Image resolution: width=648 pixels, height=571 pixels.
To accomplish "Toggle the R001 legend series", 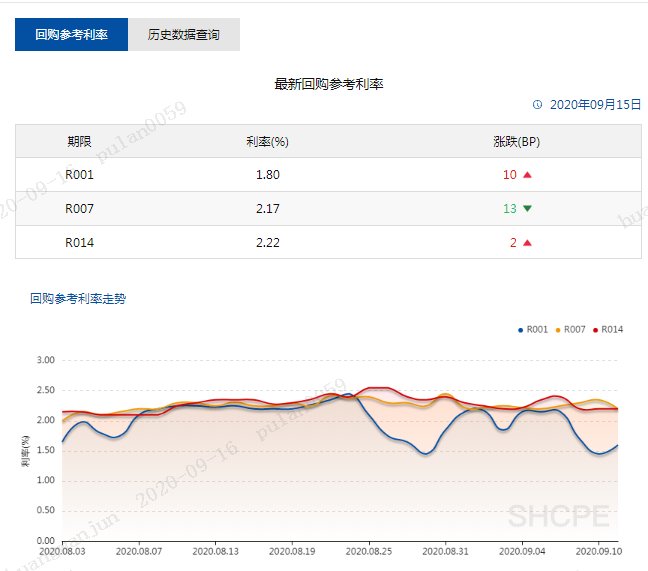I will [533, 329].
